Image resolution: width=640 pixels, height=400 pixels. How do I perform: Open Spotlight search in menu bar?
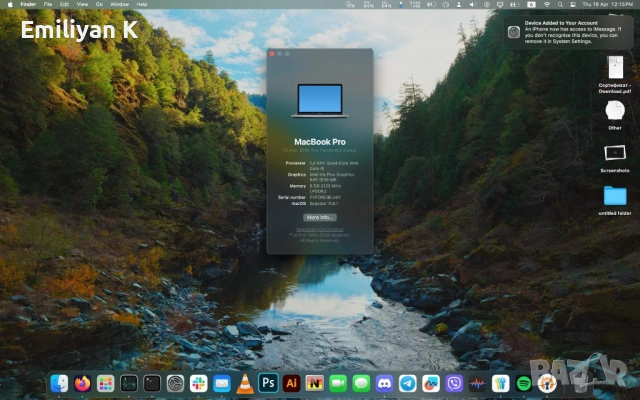click(x=560, y=4)
